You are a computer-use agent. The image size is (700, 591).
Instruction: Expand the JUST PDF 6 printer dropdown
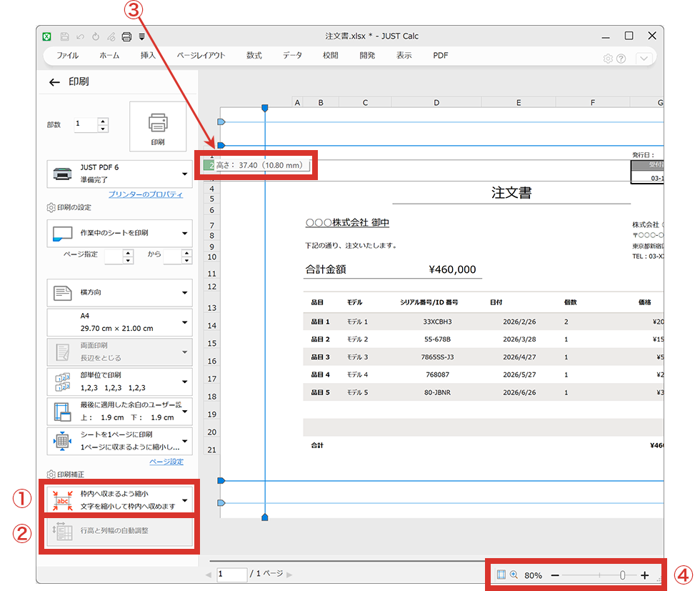click(x=184, y=174)
